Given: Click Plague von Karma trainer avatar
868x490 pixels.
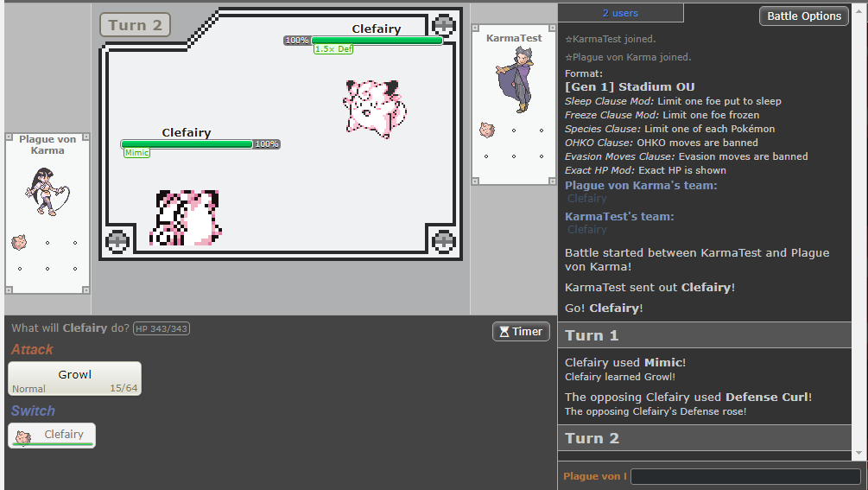Looking at the screenshot, I should click(48, 192).
